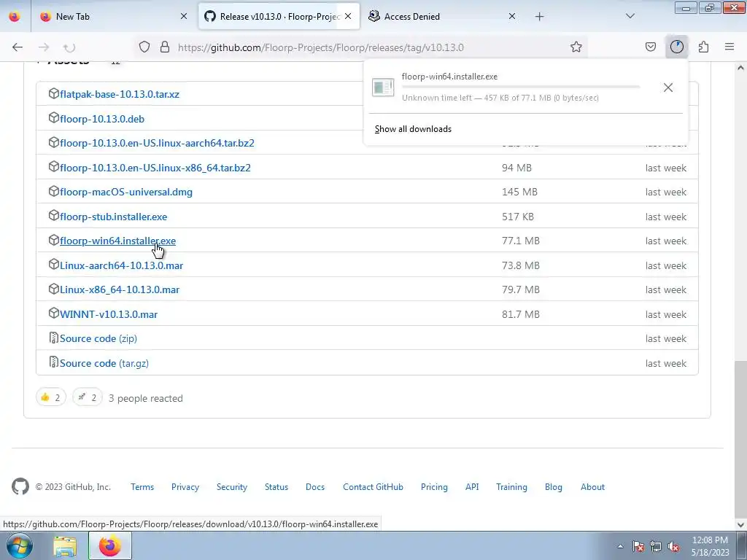This screenshot has height=560, width=747.
Task: Download flatpak-base-10.13.0.tar.xz
Action: (120, 94)
